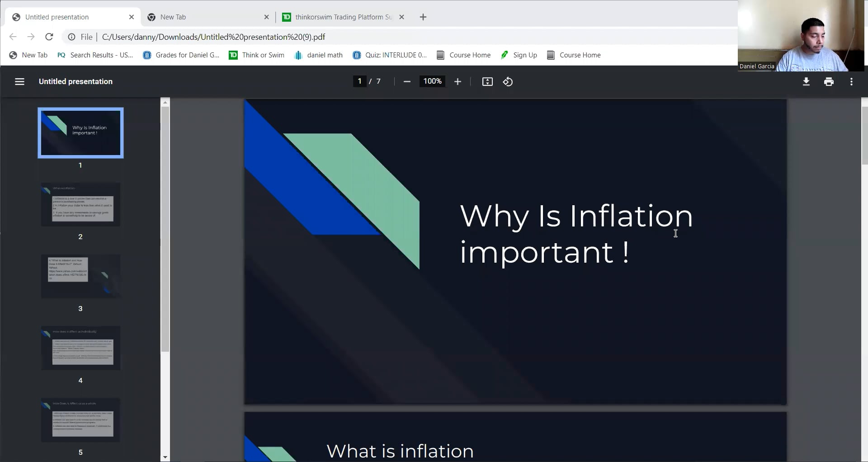Open the Grades for Daniel G bookmark
Viewport: 868px width, 462px height.
pos(181,55)
